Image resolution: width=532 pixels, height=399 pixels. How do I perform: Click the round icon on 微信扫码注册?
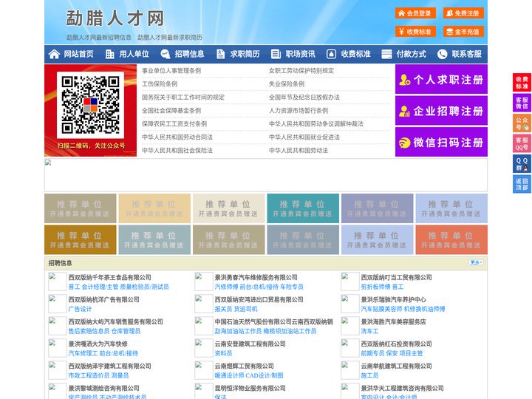point(404,143)
